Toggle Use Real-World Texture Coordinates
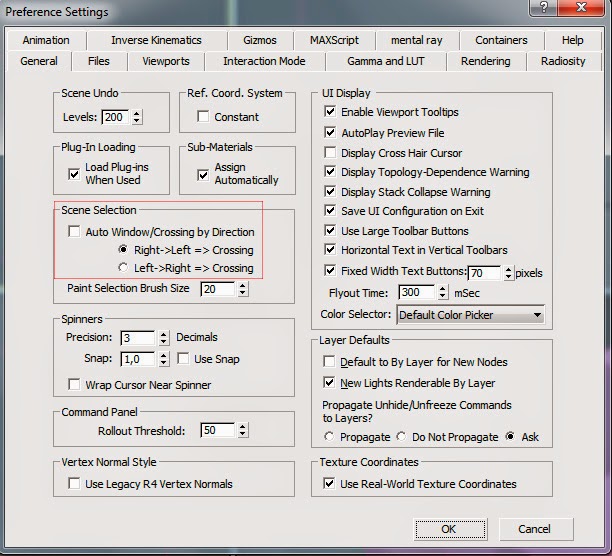The width and height of the screenshot is (612, 556). click(x=329, y=483)
